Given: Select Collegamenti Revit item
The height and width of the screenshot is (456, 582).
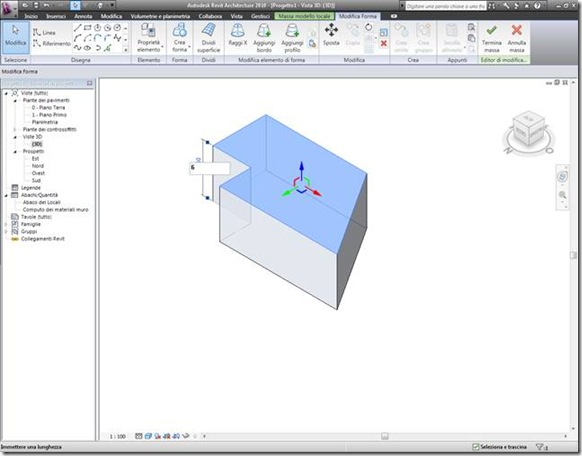Looking at the screenshot, I should click(x=42, y=239).
